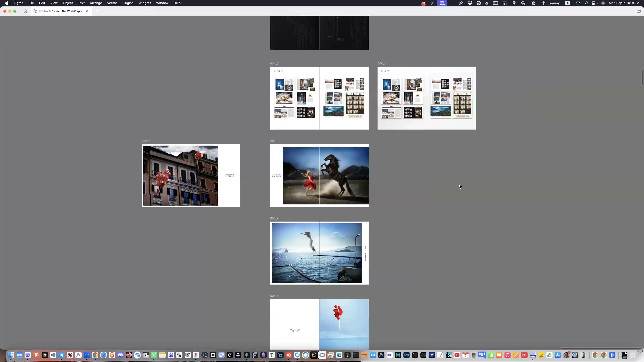Click the Figma app menu
This screenshot has height=362, width=644.
point(18,3)
